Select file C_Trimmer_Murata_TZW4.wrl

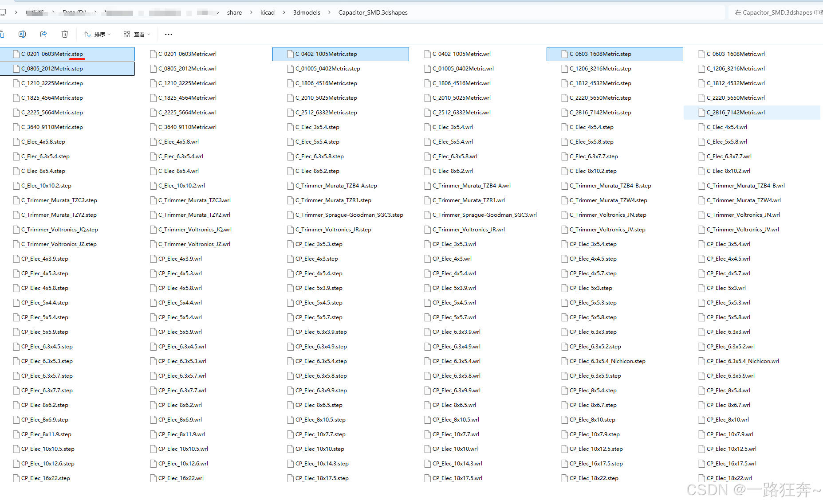point(744,200)
